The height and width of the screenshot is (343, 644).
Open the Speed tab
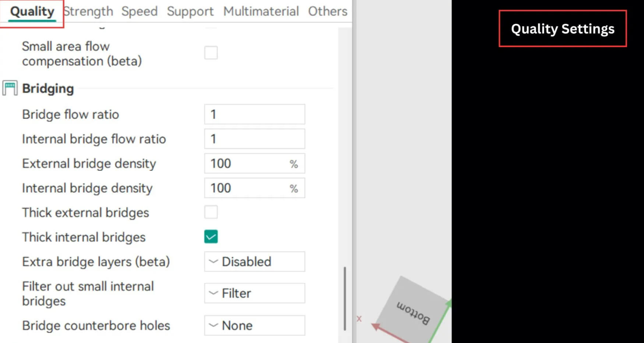point(140,11)
